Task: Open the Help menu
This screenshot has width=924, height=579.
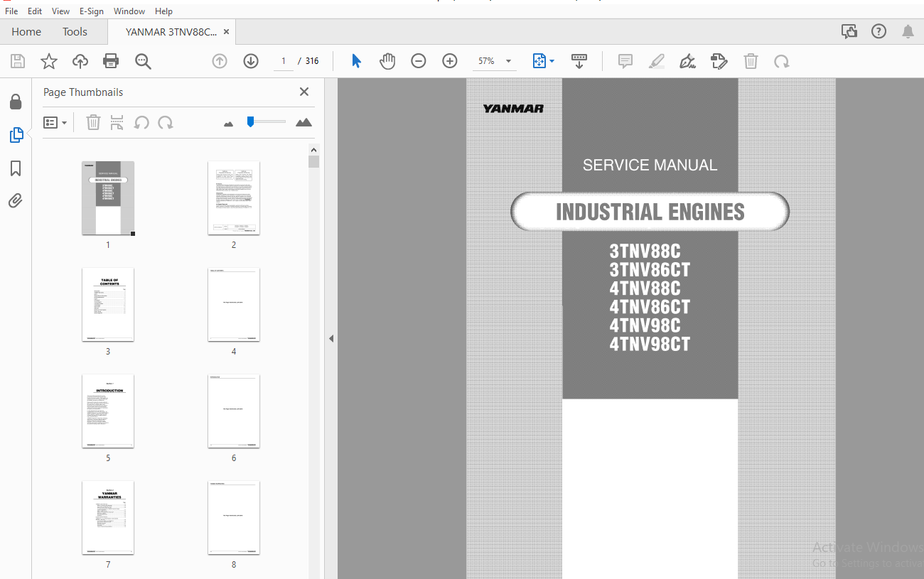Action: (163, 11)
